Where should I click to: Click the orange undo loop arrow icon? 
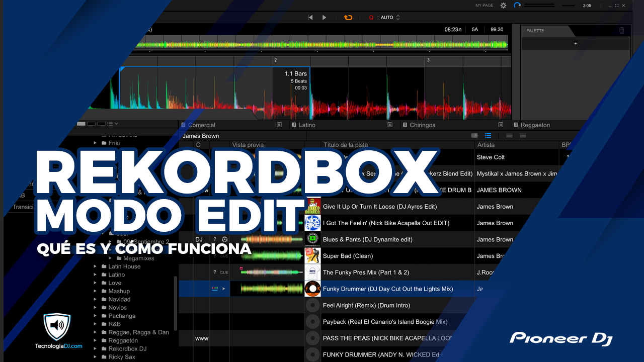(x=348, y=18)
